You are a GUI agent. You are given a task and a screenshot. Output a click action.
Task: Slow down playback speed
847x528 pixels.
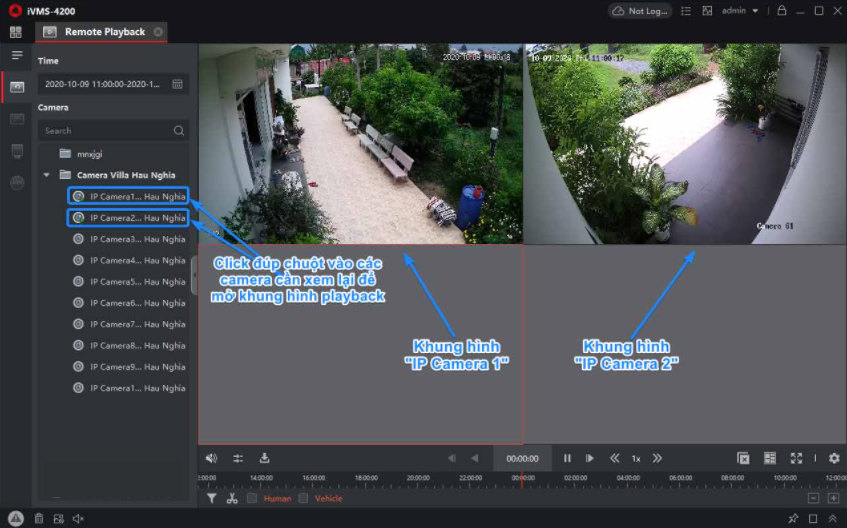pos(615,458)
